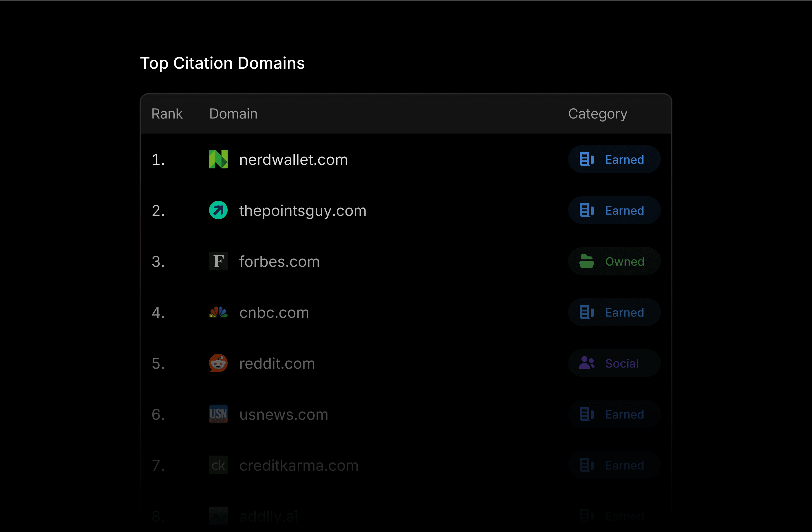Click the people icon on reddit's Social badge
This screenshot has height=532, width=812.
click(x=586, y=363)
